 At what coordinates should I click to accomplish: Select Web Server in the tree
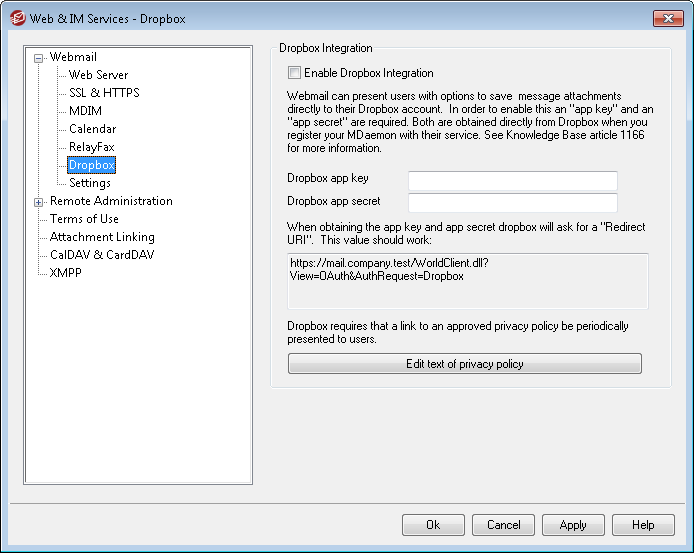pos(98,75)
